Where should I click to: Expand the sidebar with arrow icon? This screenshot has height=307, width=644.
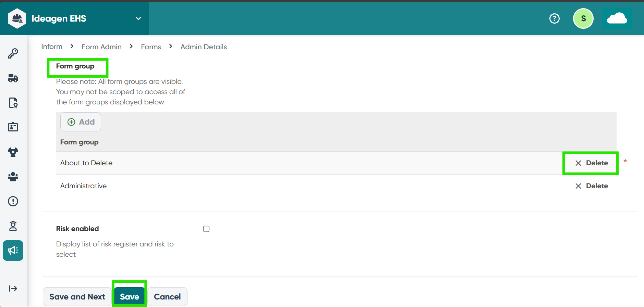click(x=13, y=289)
